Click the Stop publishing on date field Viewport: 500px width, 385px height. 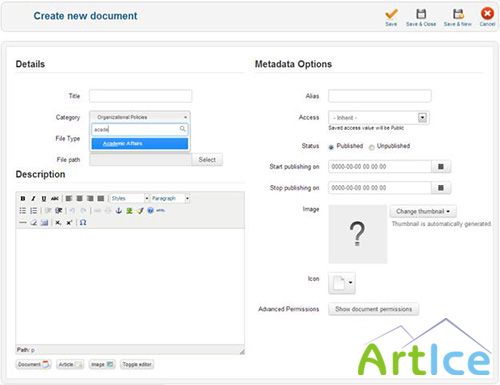tap(380, 188)
